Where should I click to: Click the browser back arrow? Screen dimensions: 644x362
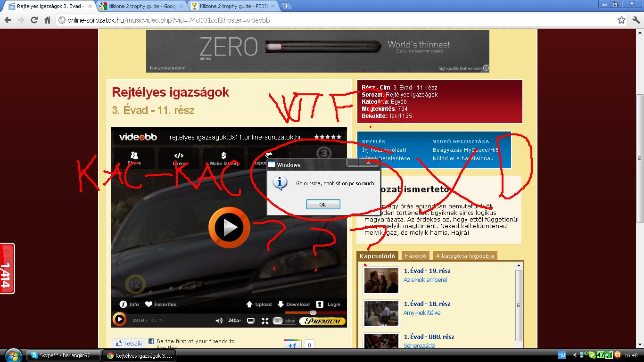[8, 20]
